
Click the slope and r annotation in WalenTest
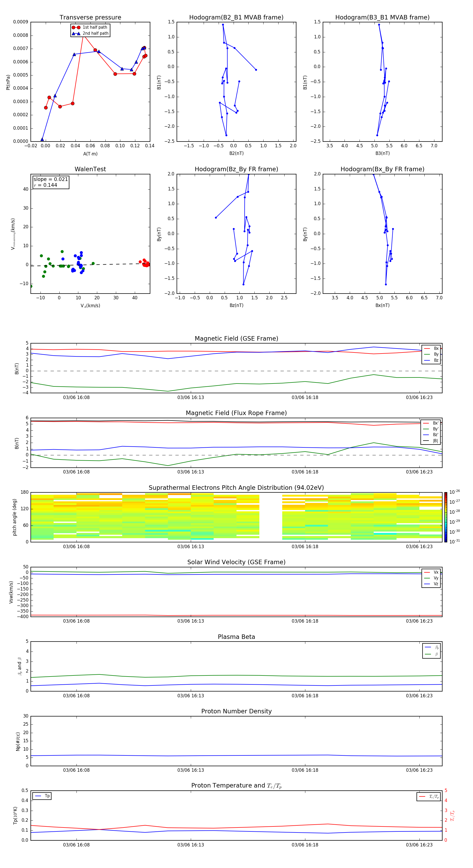pos(51,182)
